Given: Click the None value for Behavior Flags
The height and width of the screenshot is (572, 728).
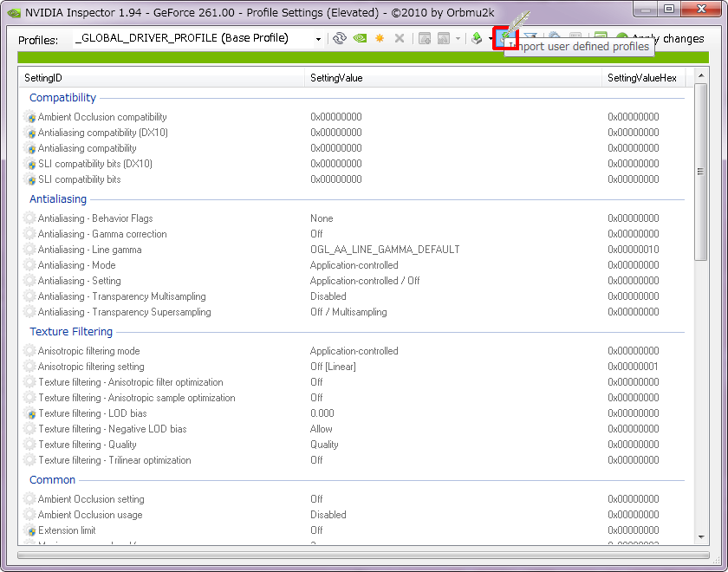Looking at the screenshot, I should [322, 218].
